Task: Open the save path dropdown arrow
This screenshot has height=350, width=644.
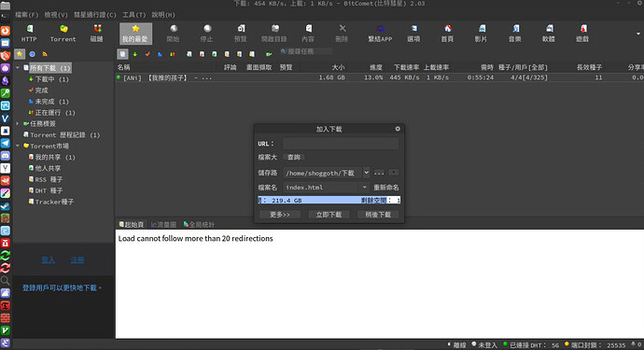Action: pyautogui.click(x=366, y=173)
